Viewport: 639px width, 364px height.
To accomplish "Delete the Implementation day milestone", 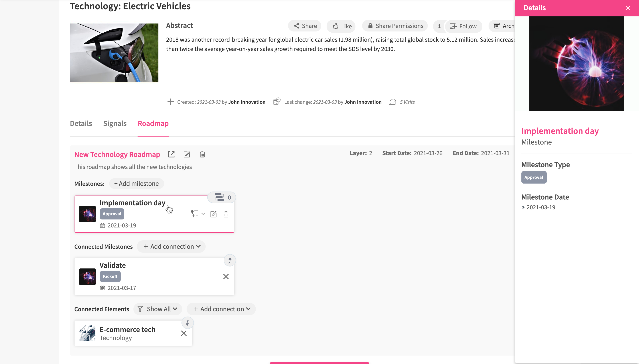I will coord(226,214).
